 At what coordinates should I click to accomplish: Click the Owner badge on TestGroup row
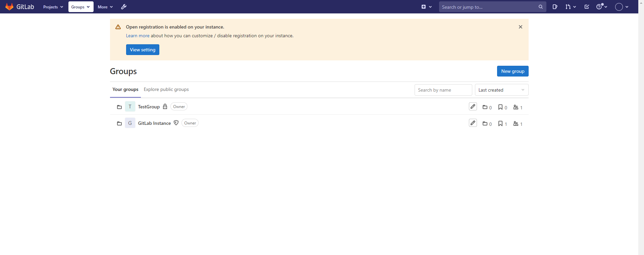[179, 107]
